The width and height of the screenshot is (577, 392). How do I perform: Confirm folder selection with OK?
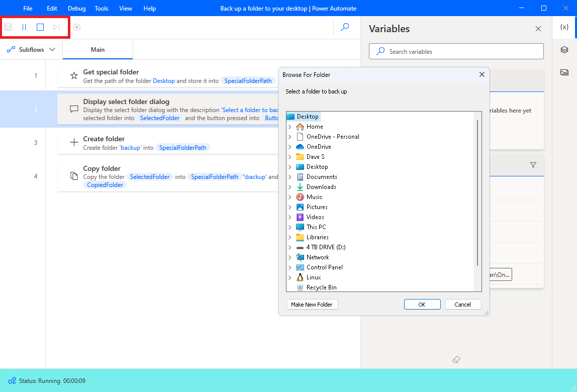point(422,305)
